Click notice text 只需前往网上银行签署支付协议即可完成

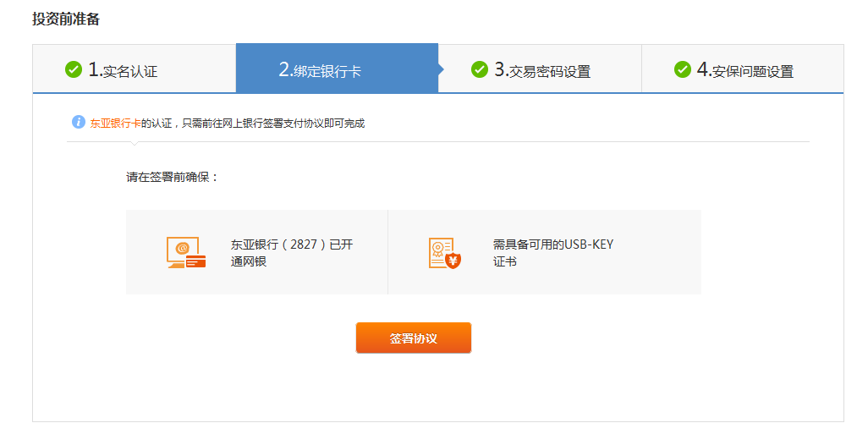pos(273,124)
